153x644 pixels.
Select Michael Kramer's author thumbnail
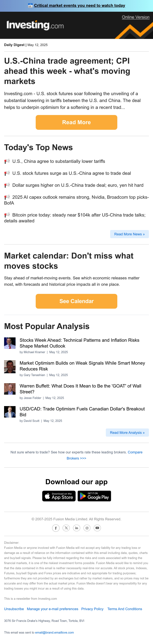(10, 343)
